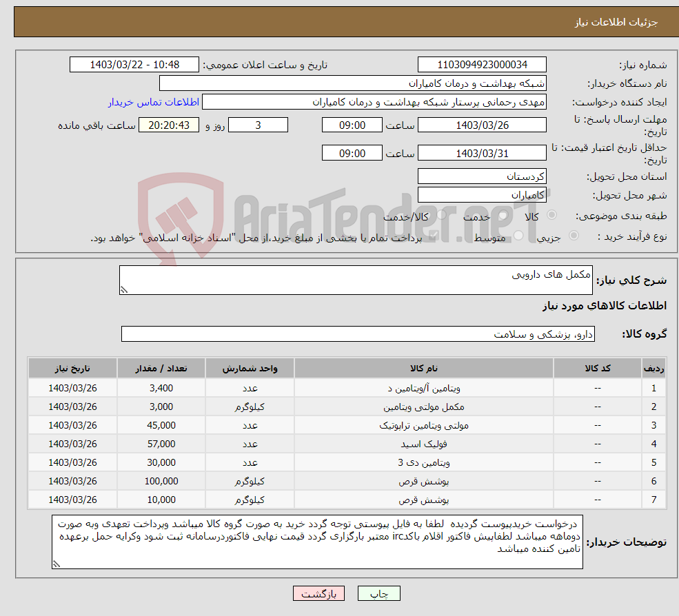Click unit cell کیلوگرم in row 2
This screenshot has height=616, width=679.
250,407
